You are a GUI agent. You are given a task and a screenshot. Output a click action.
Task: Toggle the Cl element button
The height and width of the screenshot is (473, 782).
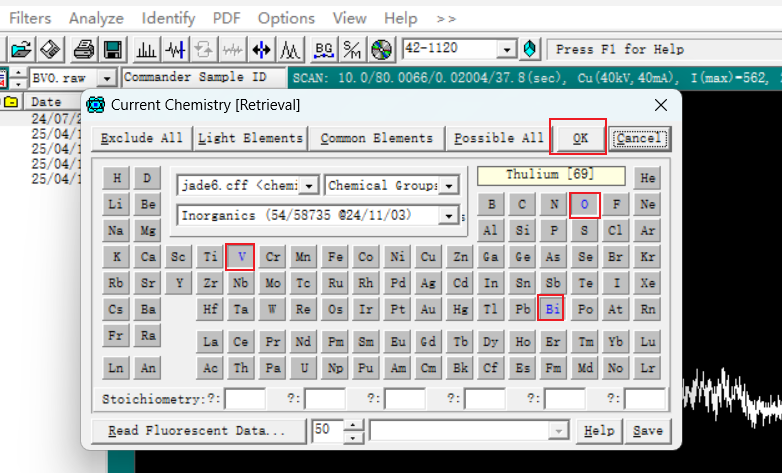point(615,231)
